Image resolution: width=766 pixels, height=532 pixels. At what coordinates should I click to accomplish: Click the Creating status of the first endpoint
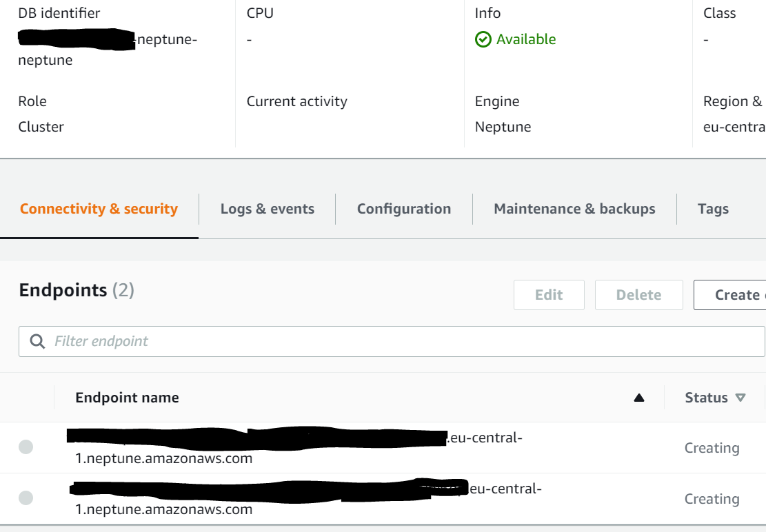click(712, 447)
